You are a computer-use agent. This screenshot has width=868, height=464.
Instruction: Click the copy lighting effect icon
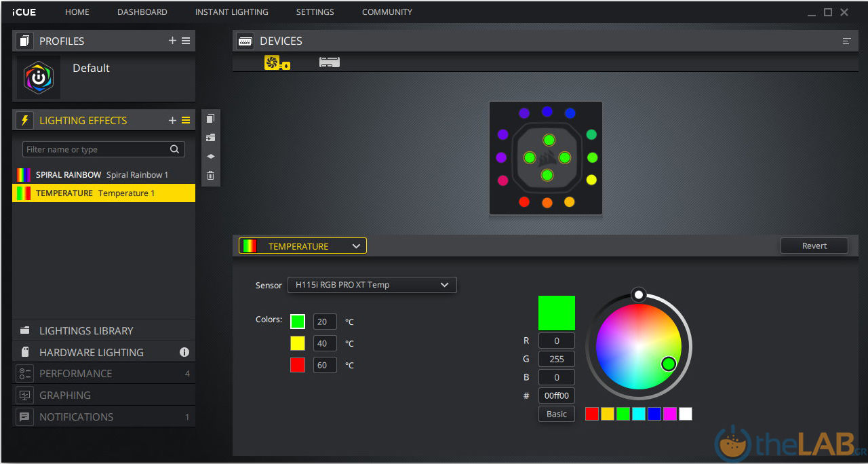(210, 118)
